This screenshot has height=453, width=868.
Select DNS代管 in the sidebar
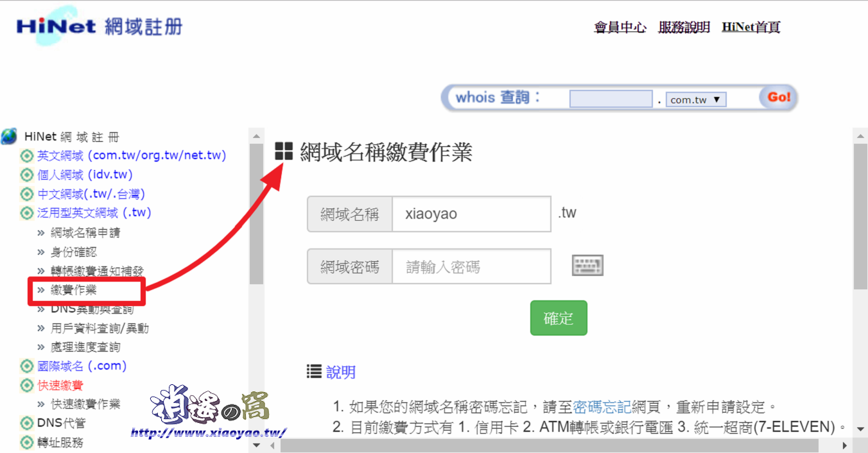coord(61,423)
